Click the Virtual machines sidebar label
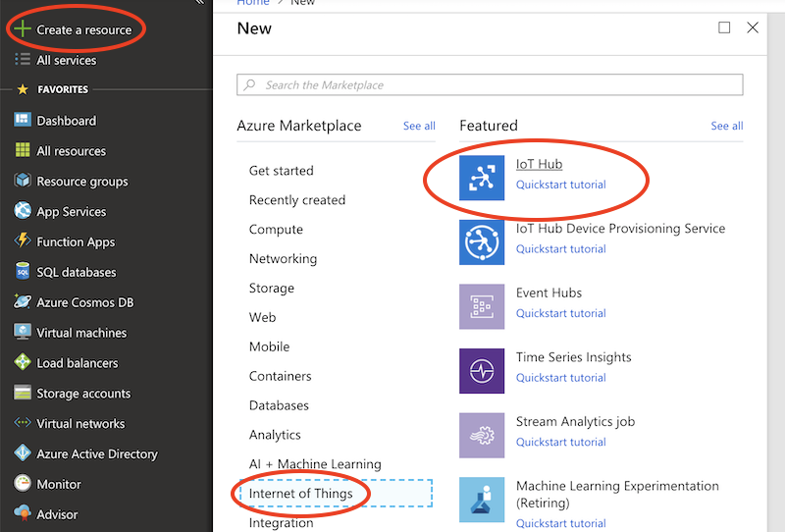This screenshot has height=532, width=785. [x=81, y=333]
